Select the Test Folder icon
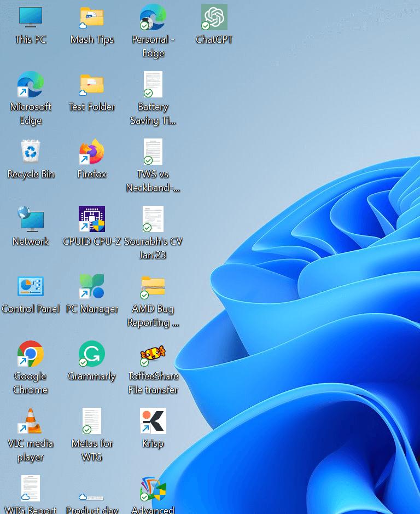This screenshot has height=514, width=420. (92, 85)
